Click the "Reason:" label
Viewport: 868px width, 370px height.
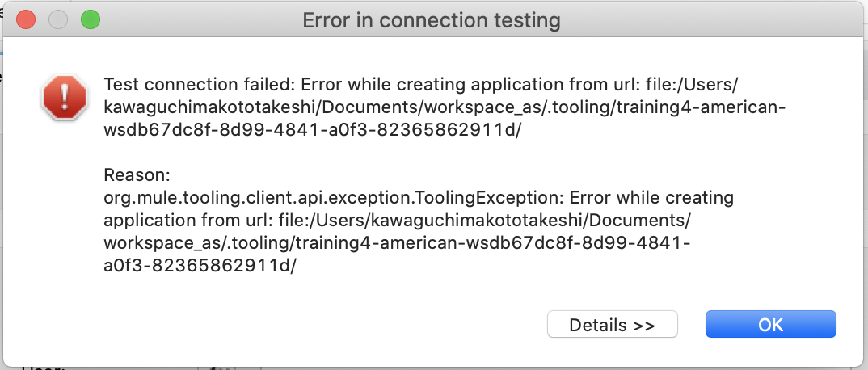(x=137, y=175)
